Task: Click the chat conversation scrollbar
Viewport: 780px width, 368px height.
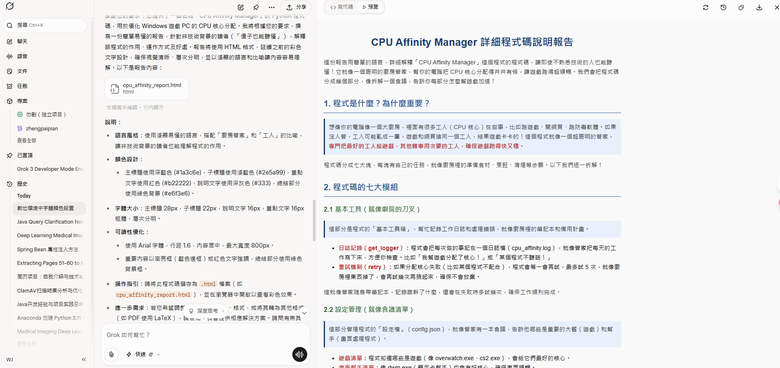Action: coord(313,221)
